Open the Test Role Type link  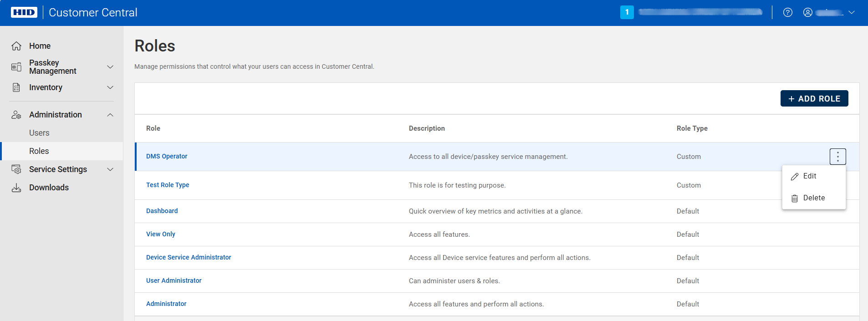[168, 185]
